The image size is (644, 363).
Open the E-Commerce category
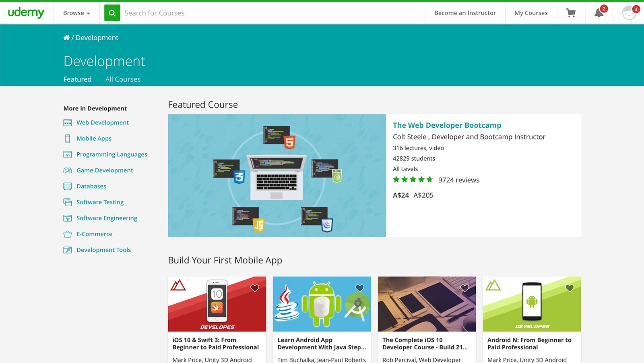click(x=95, y=234)
